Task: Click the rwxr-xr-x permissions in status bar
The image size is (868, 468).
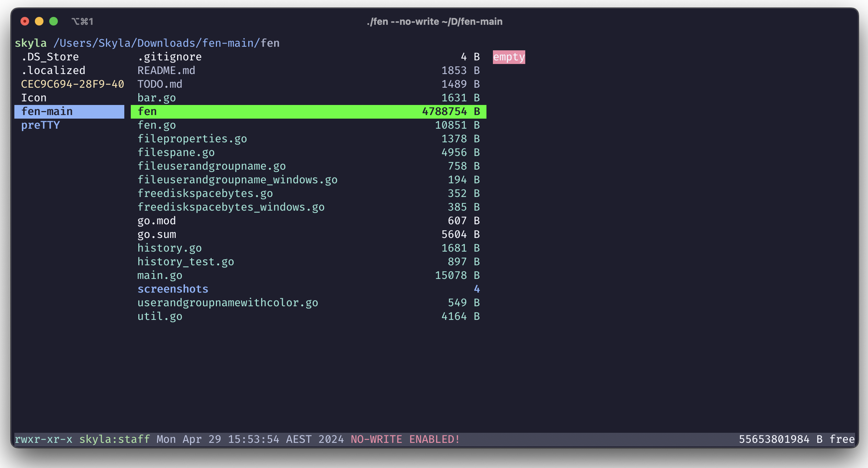Action: 43,439
